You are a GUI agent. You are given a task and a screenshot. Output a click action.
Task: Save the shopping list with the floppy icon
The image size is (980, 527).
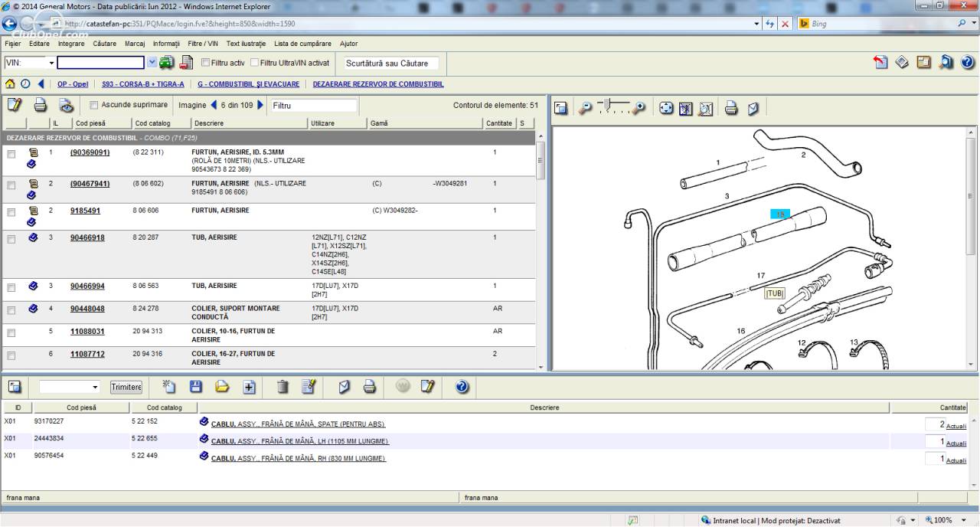click(x=196, y=387)
